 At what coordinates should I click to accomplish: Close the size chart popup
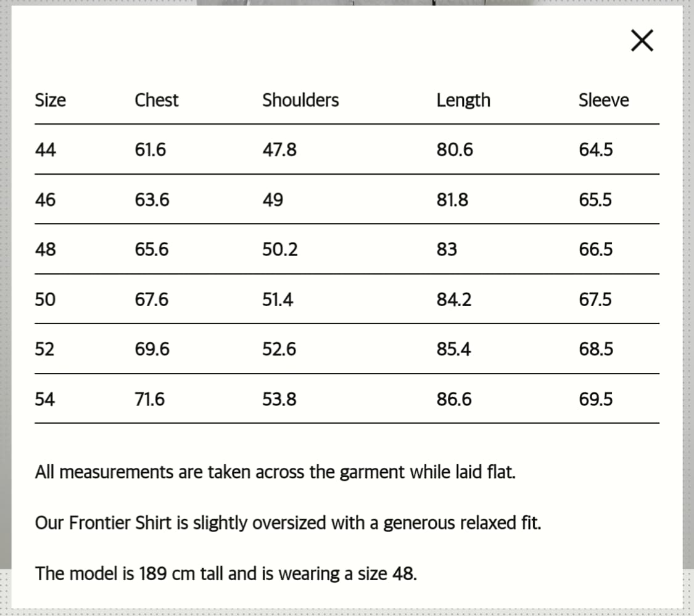tap(642, 41)
